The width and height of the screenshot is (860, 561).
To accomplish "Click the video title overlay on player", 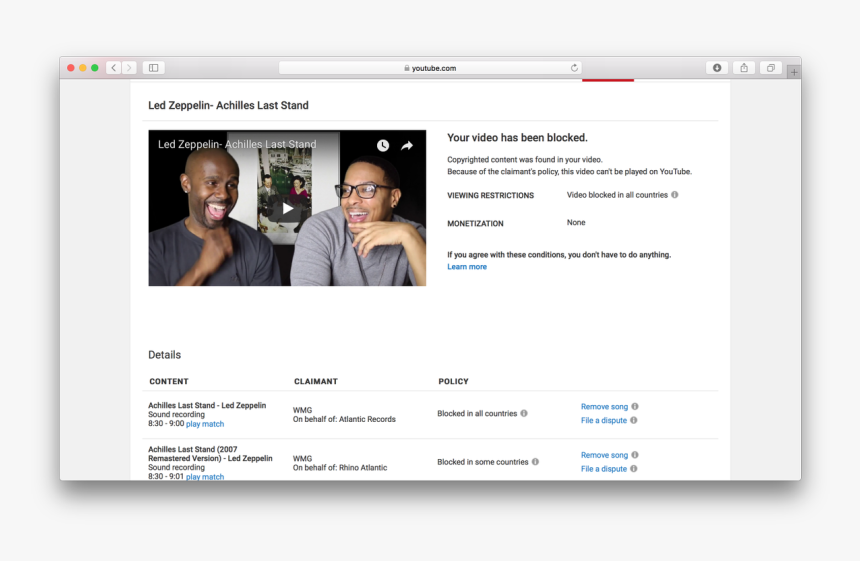I will 237,144.
